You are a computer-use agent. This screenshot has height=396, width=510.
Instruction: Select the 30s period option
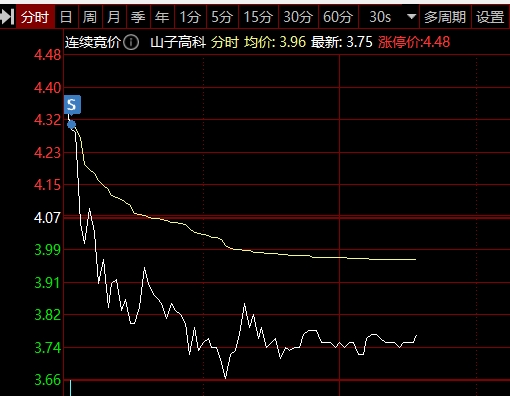coord(380,17)
